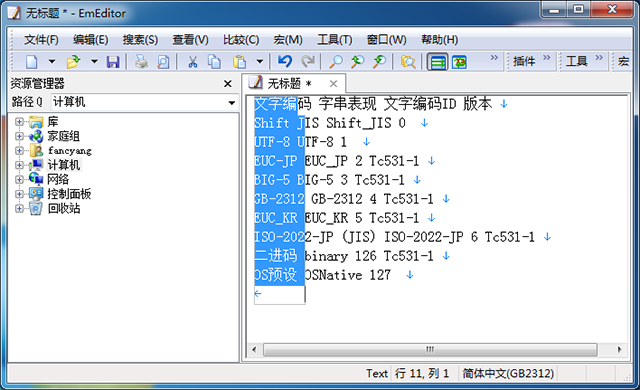This screenshot has height=390, width=640.
Task: Expand the 工具 toolbar overflow chevron
Action: pos(599,58)
